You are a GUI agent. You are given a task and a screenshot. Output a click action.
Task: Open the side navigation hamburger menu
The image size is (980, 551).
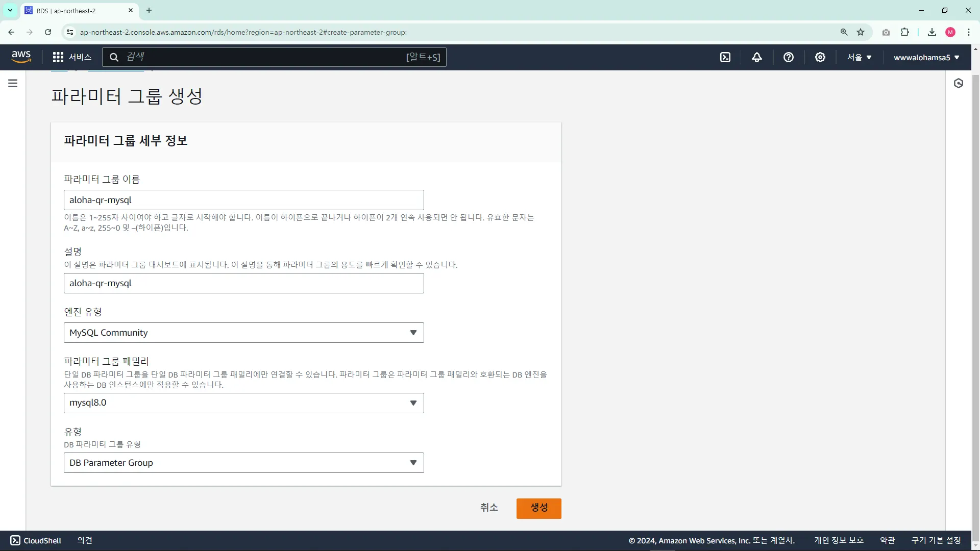point(13,83)
